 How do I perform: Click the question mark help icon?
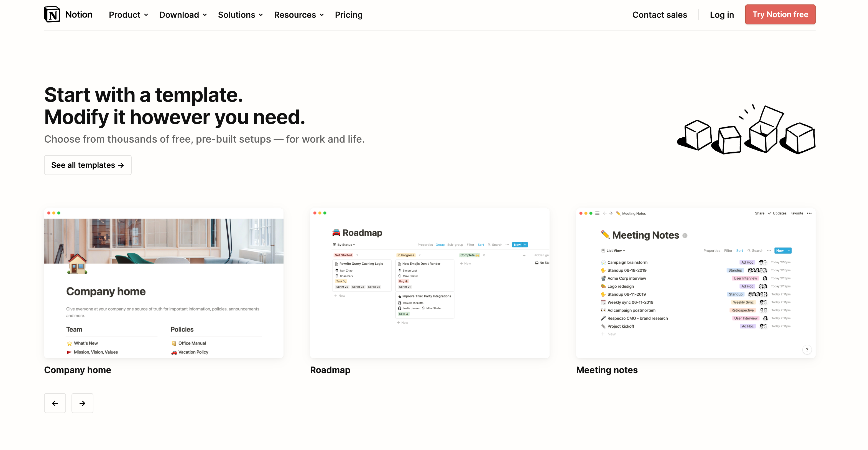coord(807,350)
